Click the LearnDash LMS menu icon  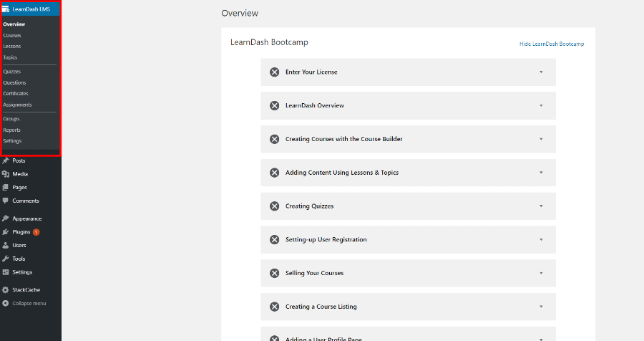(x=6, y=9)
